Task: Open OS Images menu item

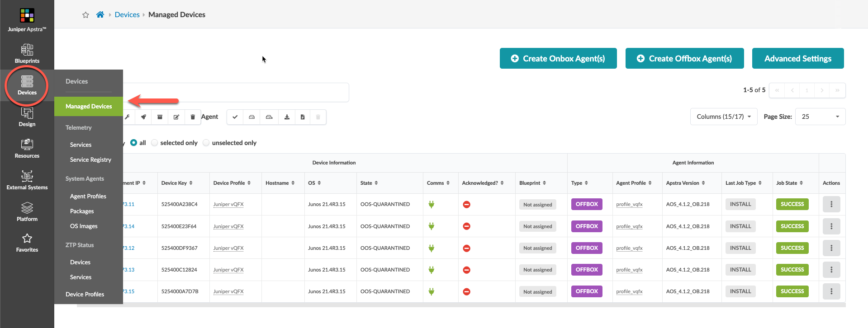Action: click(x=84, y=226)
